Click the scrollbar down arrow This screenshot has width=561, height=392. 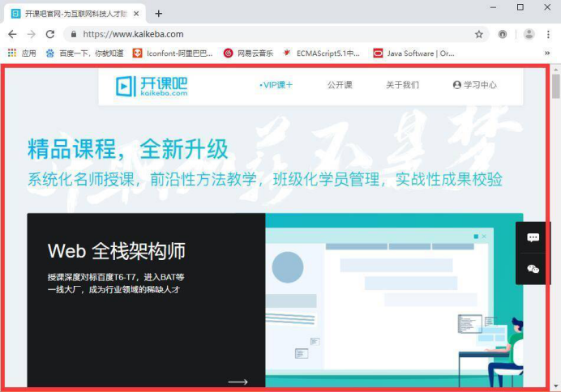pos(555,386)
